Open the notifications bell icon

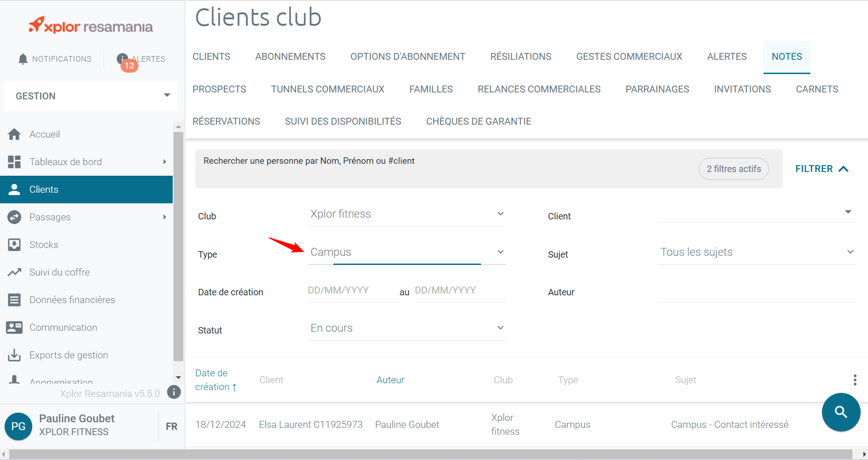(23, 59)
